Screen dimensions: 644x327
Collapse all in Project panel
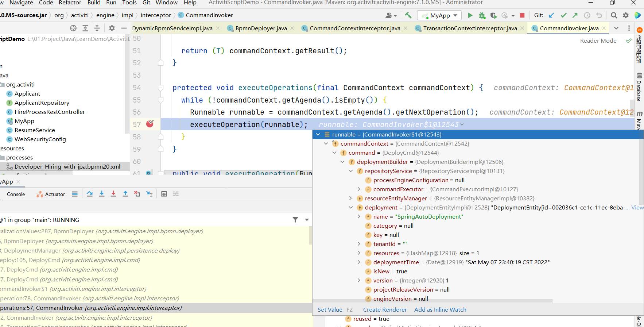click(97, 28)
